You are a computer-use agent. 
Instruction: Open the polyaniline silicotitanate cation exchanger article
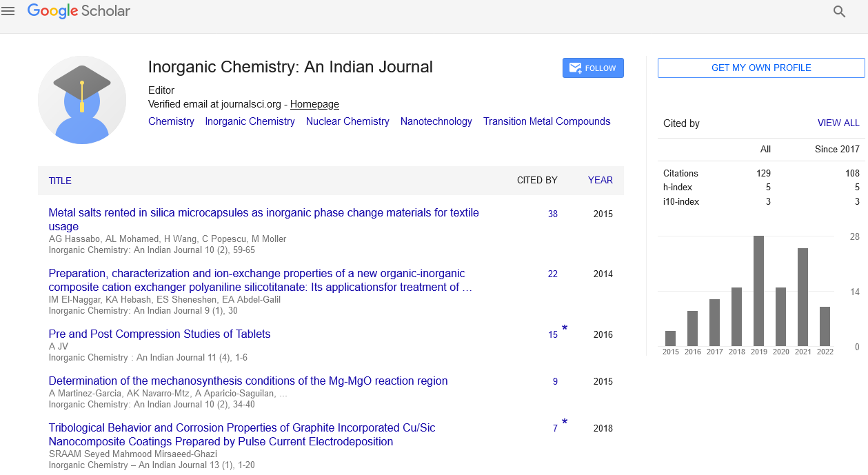pyautogui.click(x=260, y=280)
